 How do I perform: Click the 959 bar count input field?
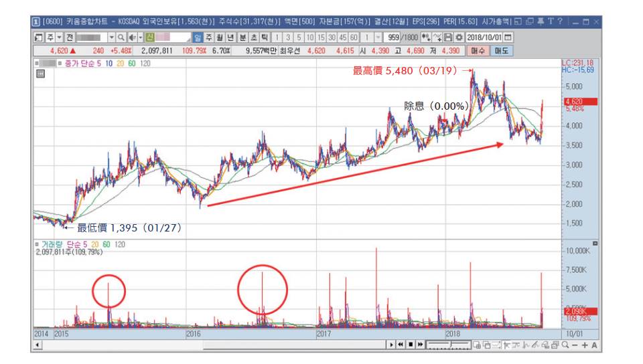tap(393, 37)
